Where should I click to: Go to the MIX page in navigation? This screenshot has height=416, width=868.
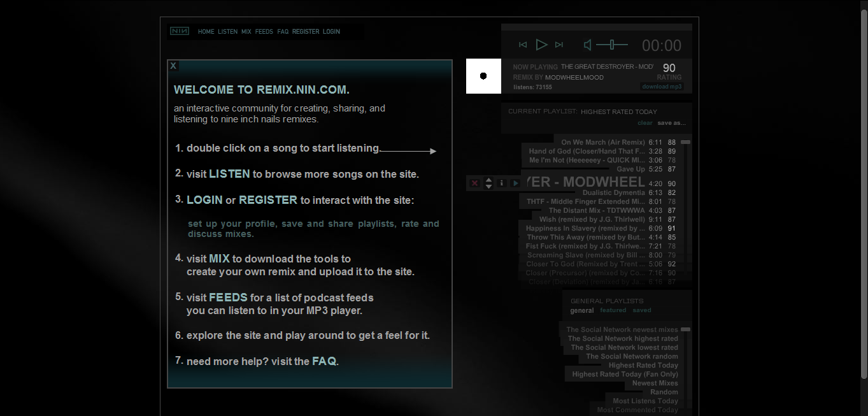pos(246,31)
